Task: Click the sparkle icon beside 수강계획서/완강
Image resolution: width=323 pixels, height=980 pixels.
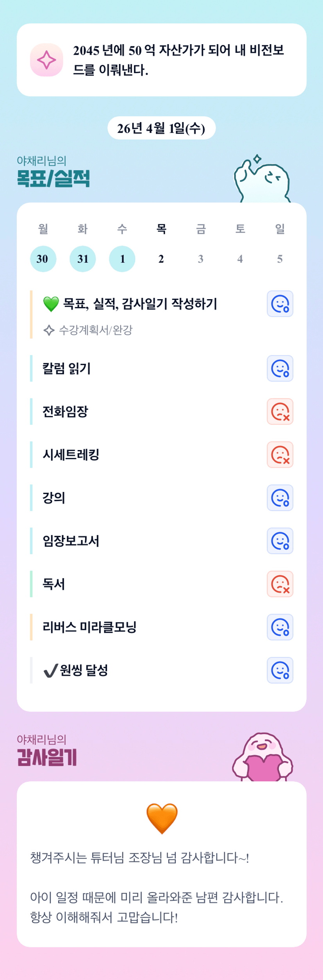Action: (x=49, y=330)
